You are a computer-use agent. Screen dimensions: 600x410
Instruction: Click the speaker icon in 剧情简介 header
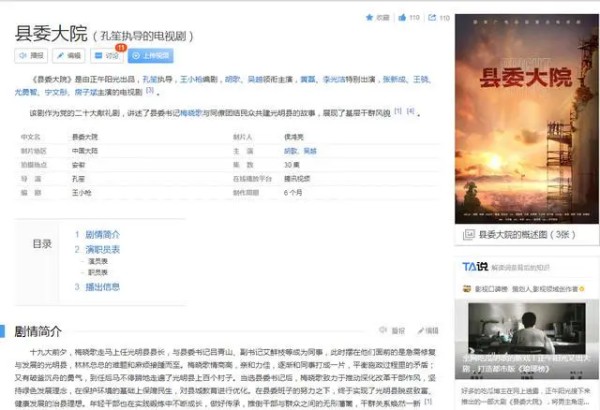click(383, 330)
